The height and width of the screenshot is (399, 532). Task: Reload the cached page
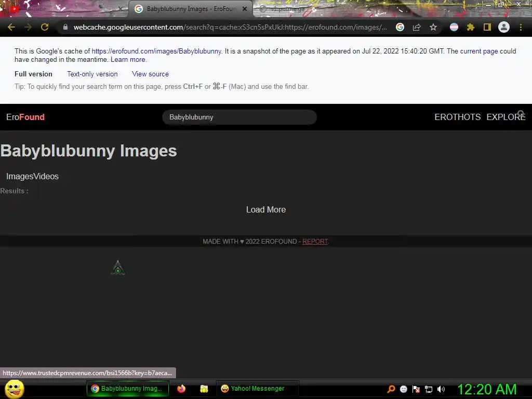pos(45,27)
